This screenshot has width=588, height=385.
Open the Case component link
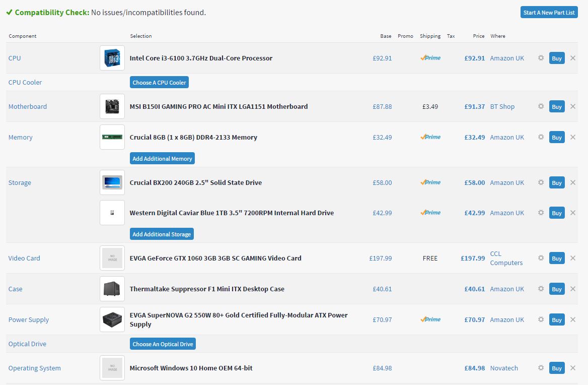click(x=16, y=289)
